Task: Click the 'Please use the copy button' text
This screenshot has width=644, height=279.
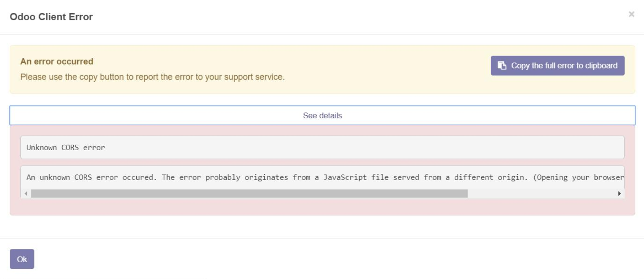Action: pyautogui.click(x=153, y=77)
